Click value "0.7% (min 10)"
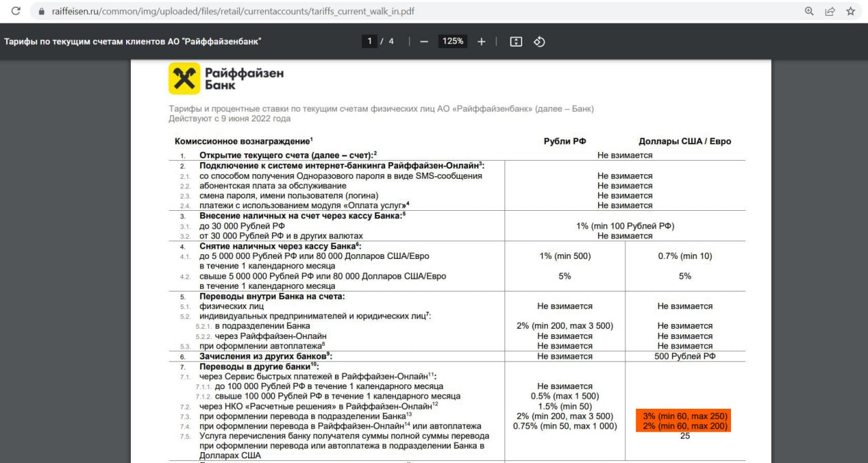 pyautogui.click(x=685, y=256)
